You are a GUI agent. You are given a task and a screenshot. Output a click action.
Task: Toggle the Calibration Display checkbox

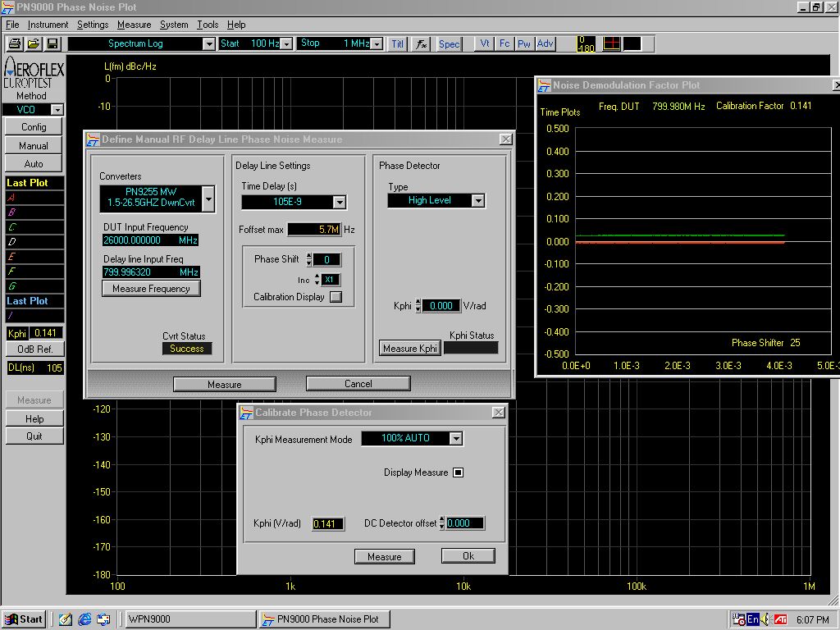[x=336, y=297]
